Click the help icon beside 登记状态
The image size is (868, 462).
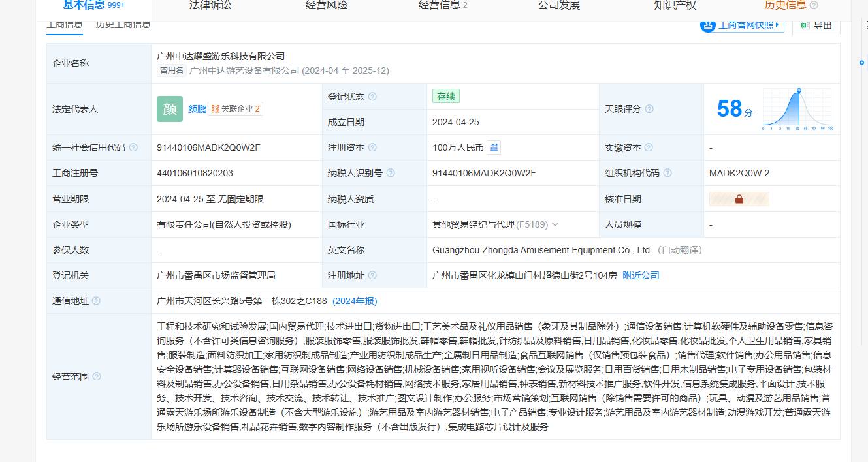tap(372, 97)
